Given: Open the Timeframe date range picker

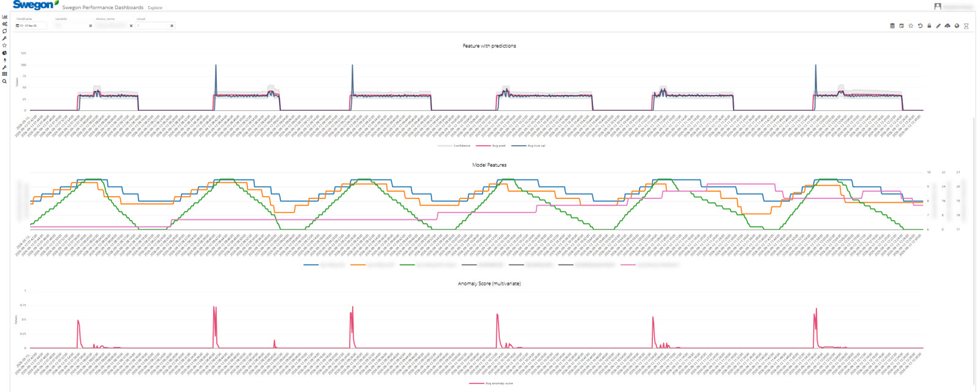Looking at the screenshot, I should [x=31, y=26].
